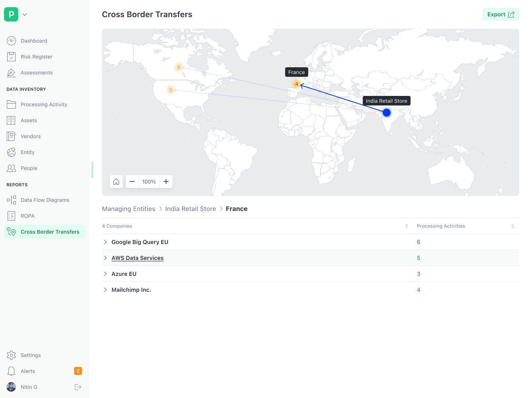Sort the Processing Activities column

coord(513,226)
